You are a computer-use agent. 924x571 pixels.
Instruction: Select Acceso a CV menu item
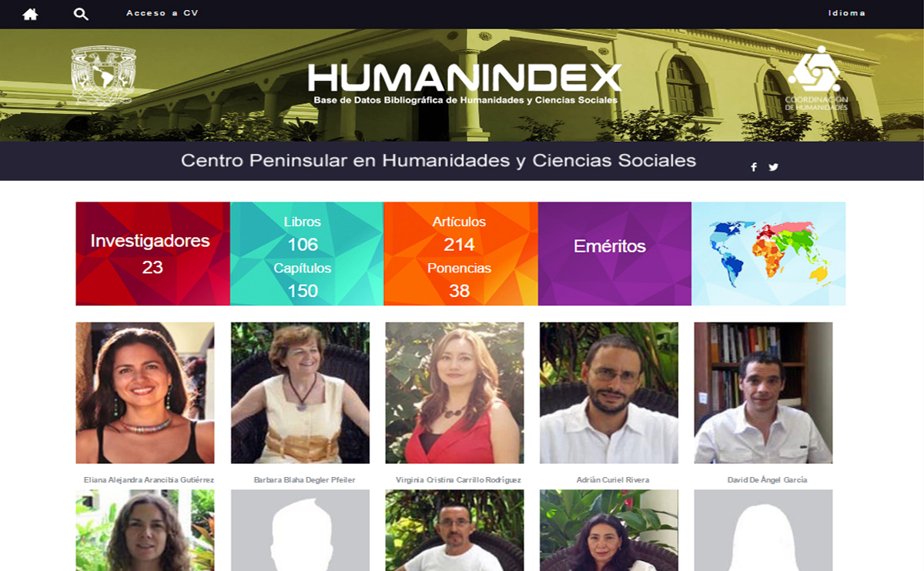coord(162,13)
